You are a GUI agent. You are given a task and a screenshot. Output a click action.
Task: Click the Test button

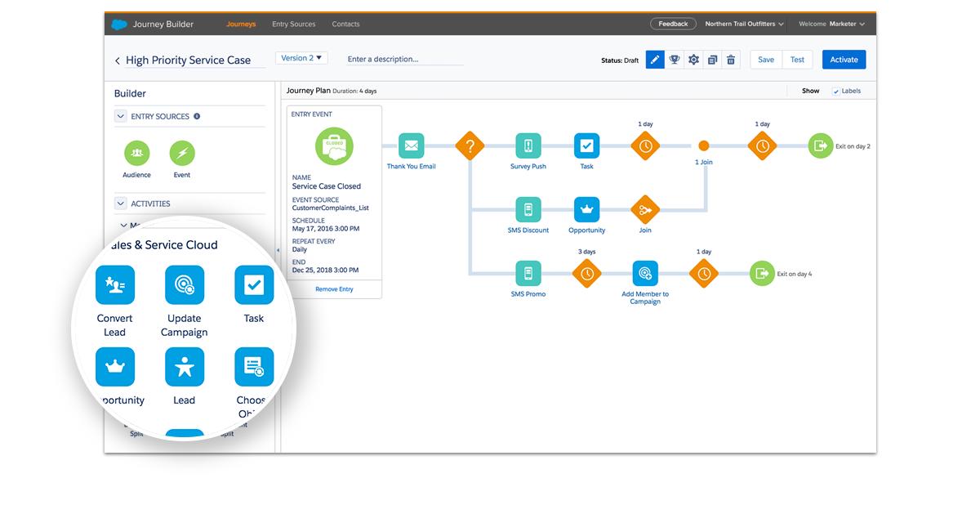click(797, 60)
